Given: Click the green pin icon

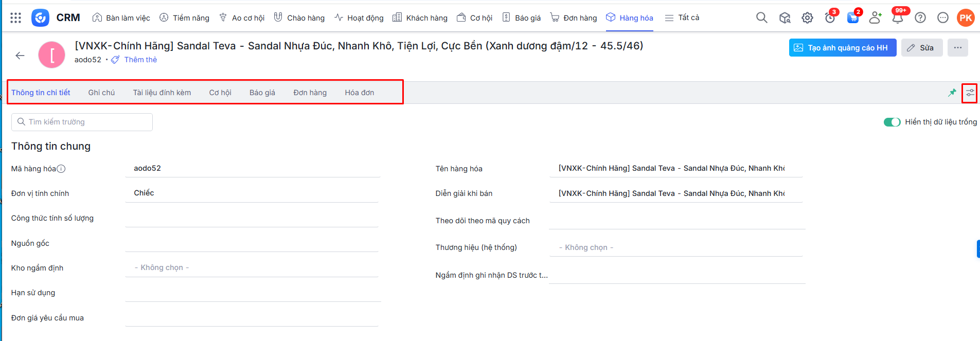Looking at the screenshot, I should 952,93.
